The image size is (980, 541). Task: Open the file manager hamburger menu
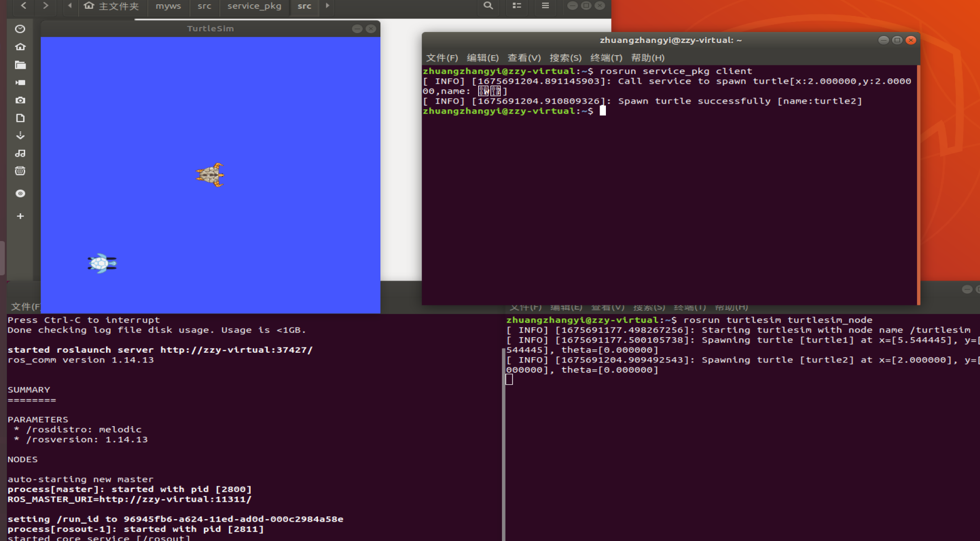coord(545,6)
